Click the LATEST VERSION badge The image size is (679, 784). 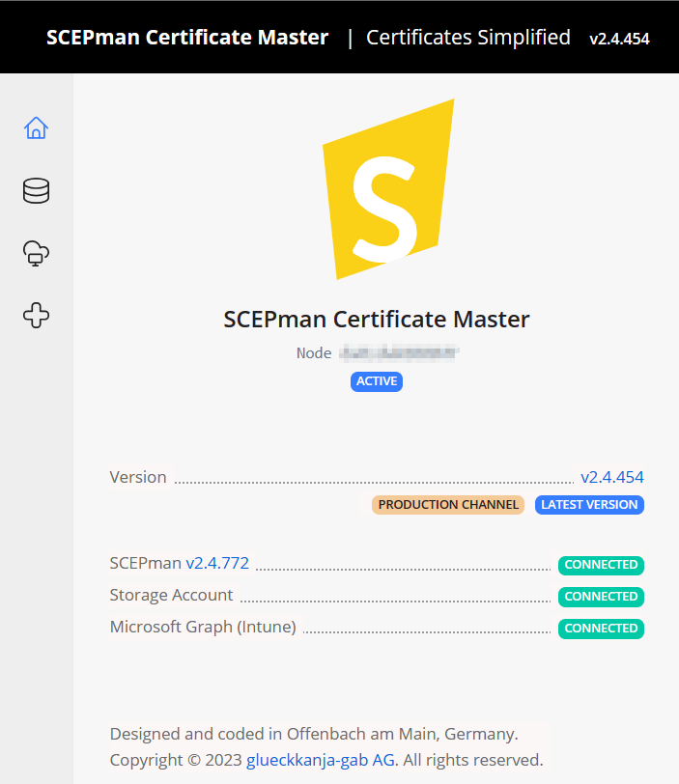589,505
